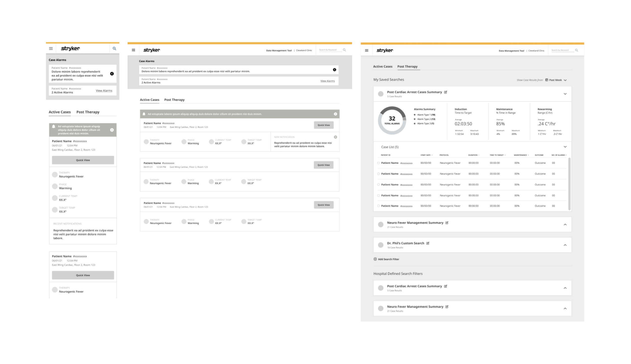Click the Case List vertical scrollbar
This screenshot has height=364, width=631.
569,184
